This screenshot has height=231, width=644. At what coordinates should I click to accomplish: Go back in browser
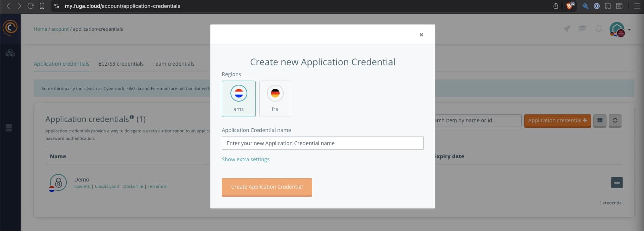click(x=8, y=6)
